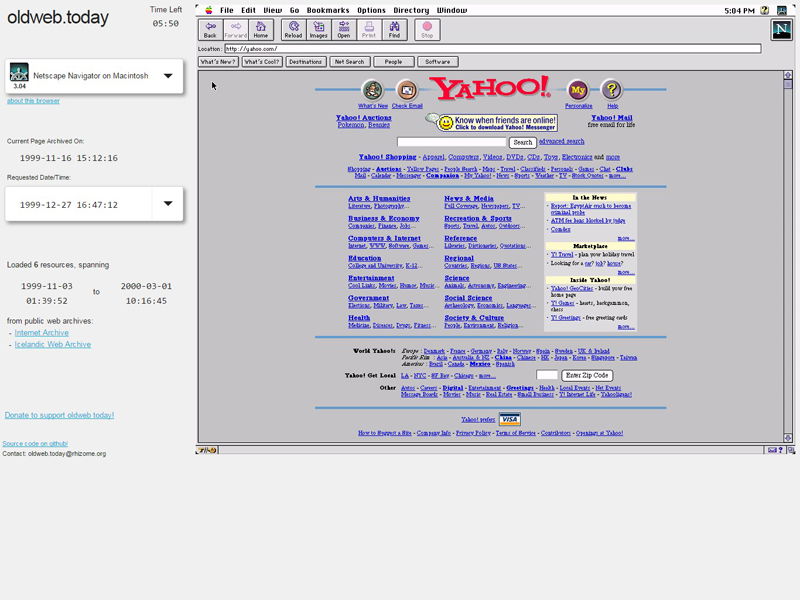Open the Source code on github link

(35, 444)
